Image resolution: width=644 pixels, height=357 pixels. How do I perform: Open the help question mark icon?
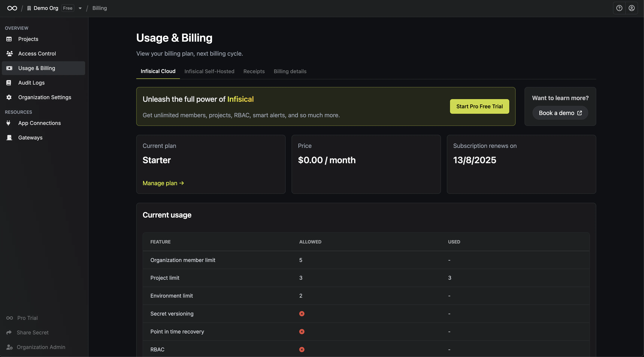[x=619, y=8]
